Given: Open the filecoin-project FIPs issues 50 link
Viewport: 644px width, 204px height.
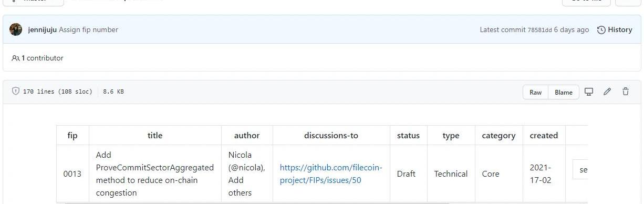Looking at the screenshot, I should (331, 174).
